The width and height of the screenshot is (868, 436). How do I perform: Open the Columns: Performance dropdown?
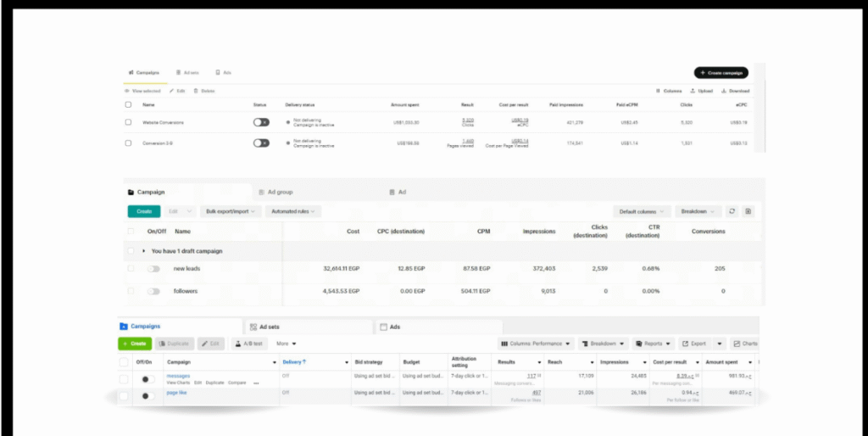[x=535, y=344]
